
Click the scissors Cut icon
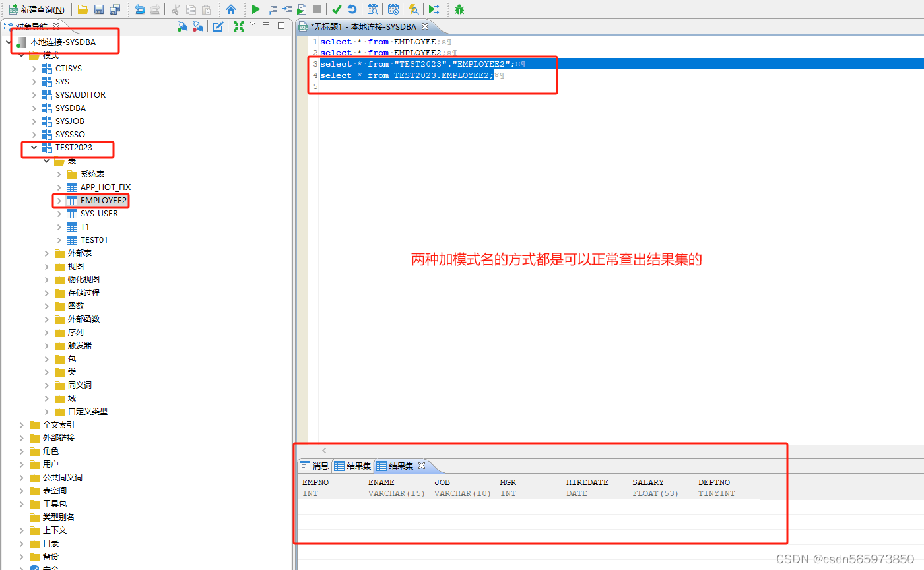tap(176, 9)
